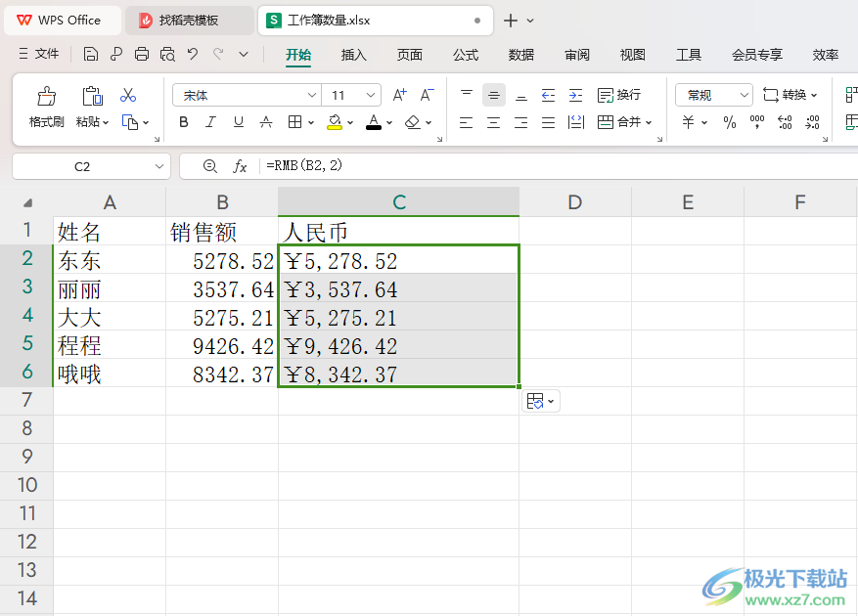The height and width of the screenshot is (616, 858).
Task: Switch to 审阅 tab
Action: pyautogui.click(x=577, y=55)
